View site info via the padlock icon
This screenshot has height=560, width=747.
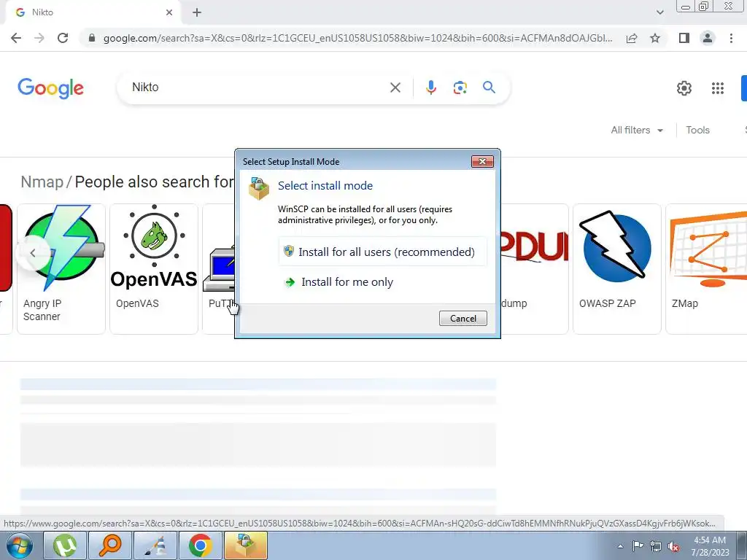click(x=92, y=38)
